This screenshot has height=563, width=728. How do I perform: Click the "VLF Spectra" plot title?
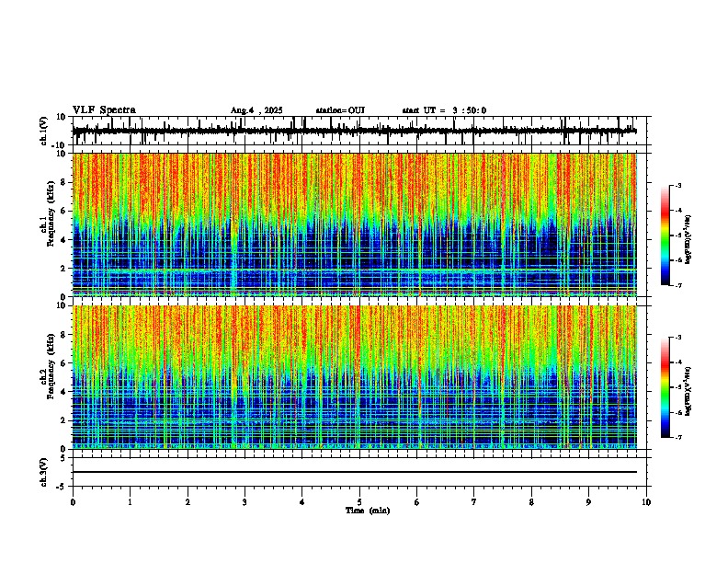[104, 110]
